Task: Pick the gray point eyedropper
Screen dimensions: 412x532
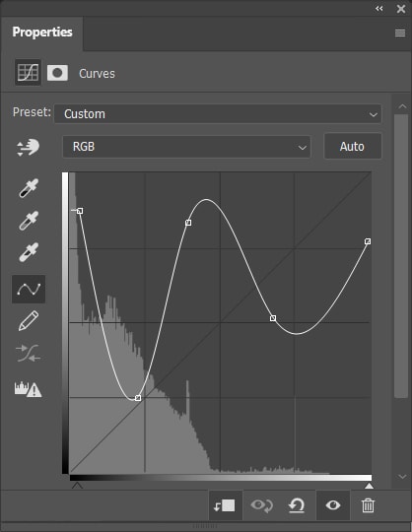Action: click(29, 221)
